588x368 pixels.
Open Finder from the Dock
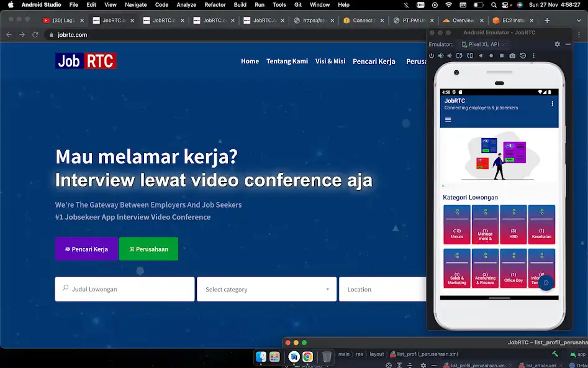261,356
